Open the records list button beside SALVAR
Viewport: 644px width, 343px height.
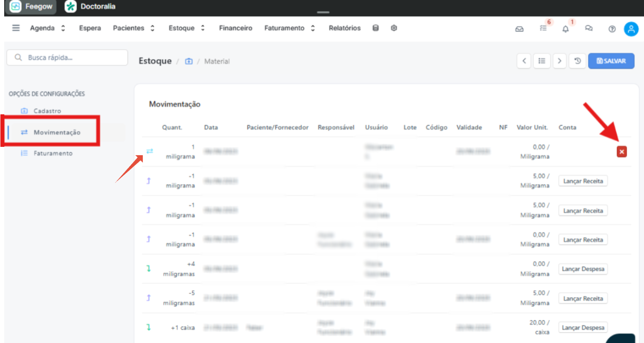[542, 61]
